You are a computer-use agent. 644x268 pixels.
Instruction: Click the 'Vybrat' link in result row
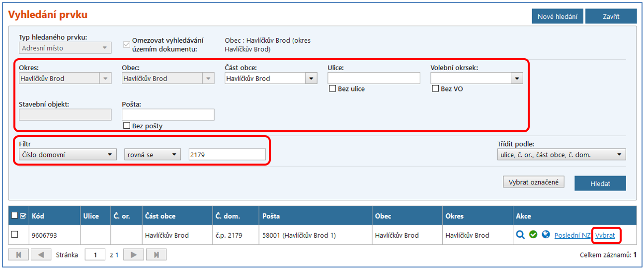[x=605, y=235]
